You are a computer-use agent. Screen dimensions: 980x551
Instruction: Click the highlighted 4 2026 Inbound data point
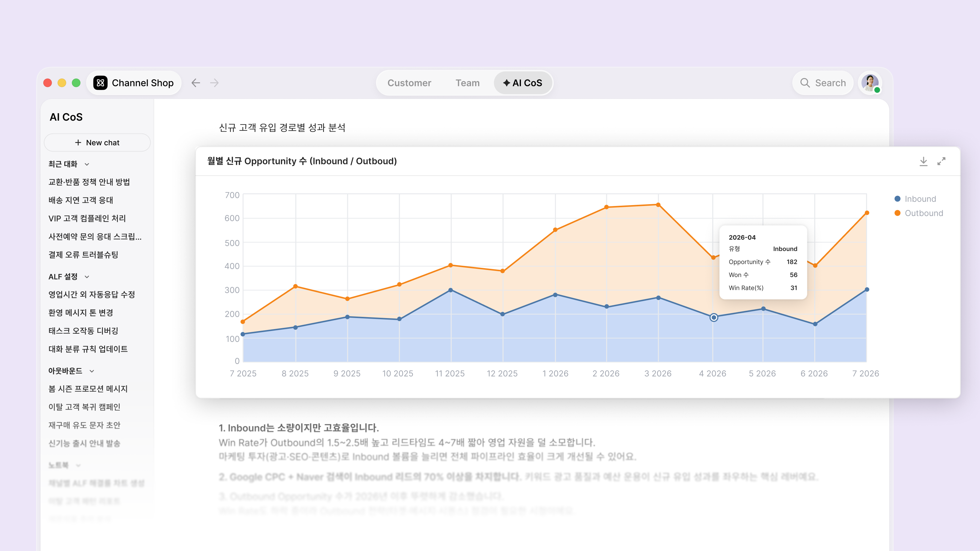pyautogui.click(x=714, y=317)
